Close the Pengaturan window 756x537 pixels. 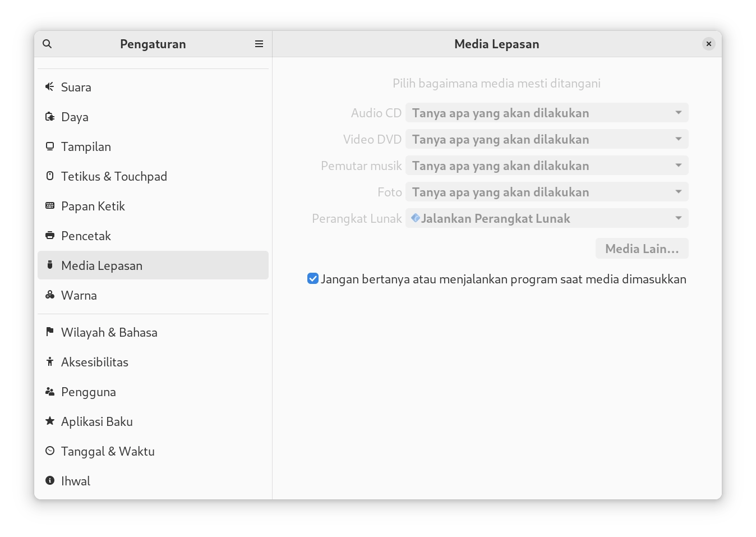pyautogui.click(x=709, y=44)
